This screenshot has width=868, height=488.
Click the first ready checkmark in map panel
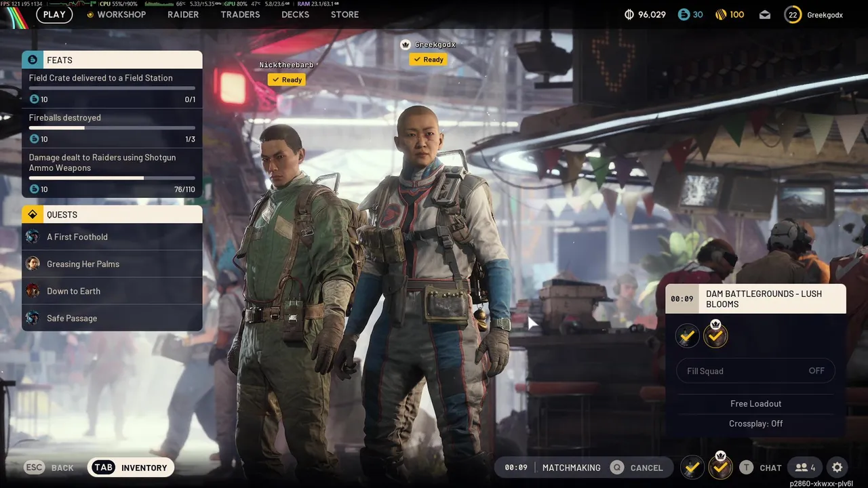coord(687,335)
